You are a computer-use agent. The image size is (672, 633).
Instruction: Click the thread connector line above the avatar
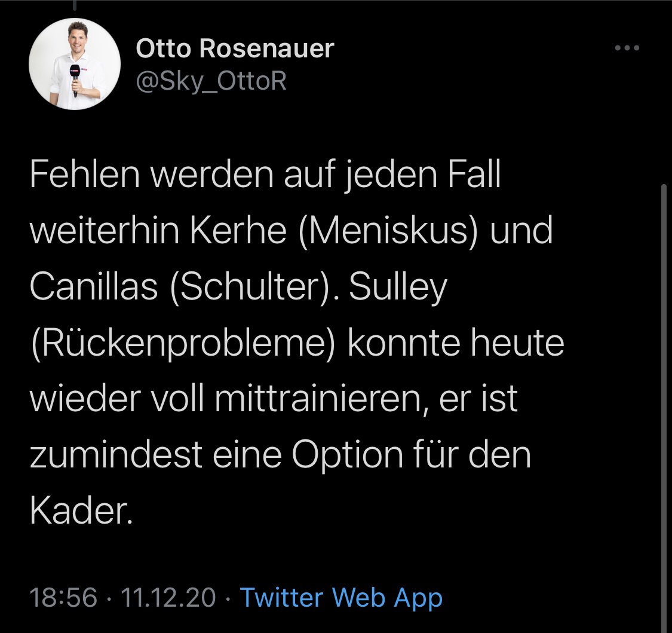point(74,5)
